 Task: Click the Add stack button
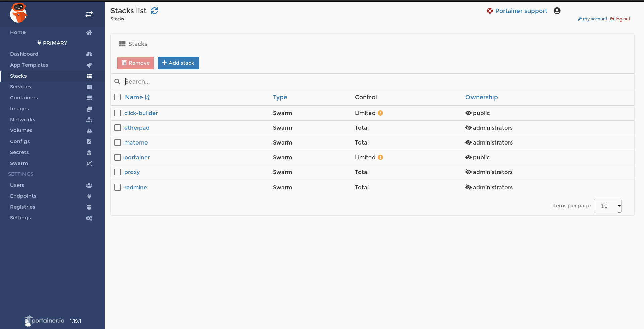click(x=178, y=63)
